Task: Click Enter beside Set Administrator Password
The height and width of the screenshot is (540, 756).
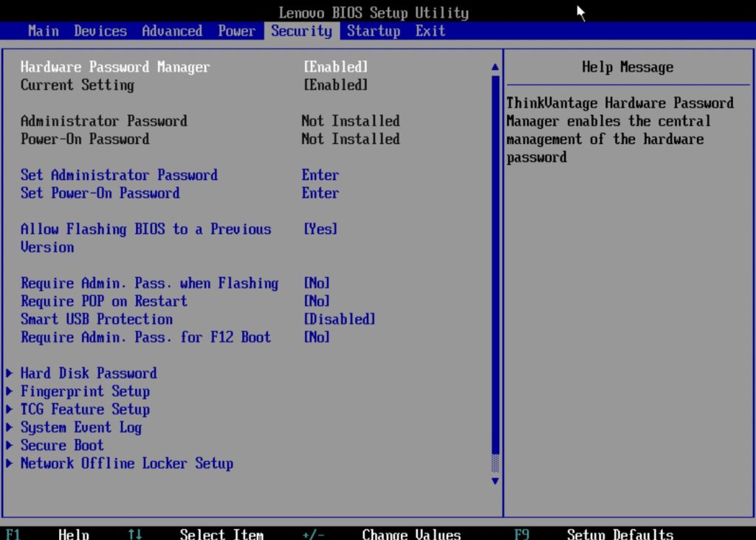Action: point(320,175)
